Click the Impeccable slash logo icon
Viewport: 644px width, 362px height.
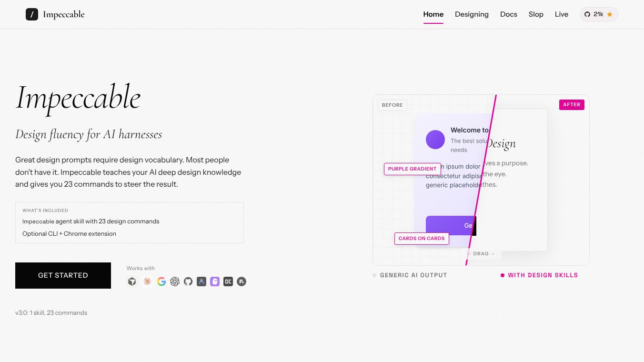(32, 14)
